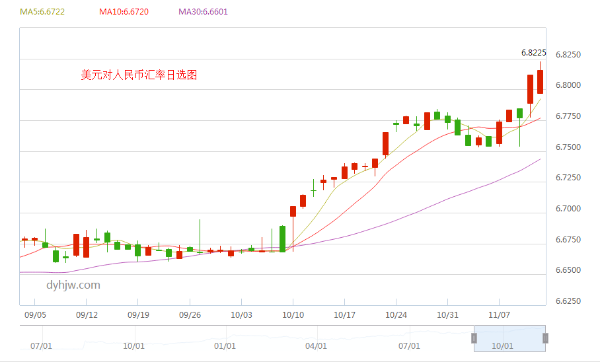Click the 10/10 date axis label
Image resolution: width=600 pixels, height=364 pixels.
click(293, 315)
